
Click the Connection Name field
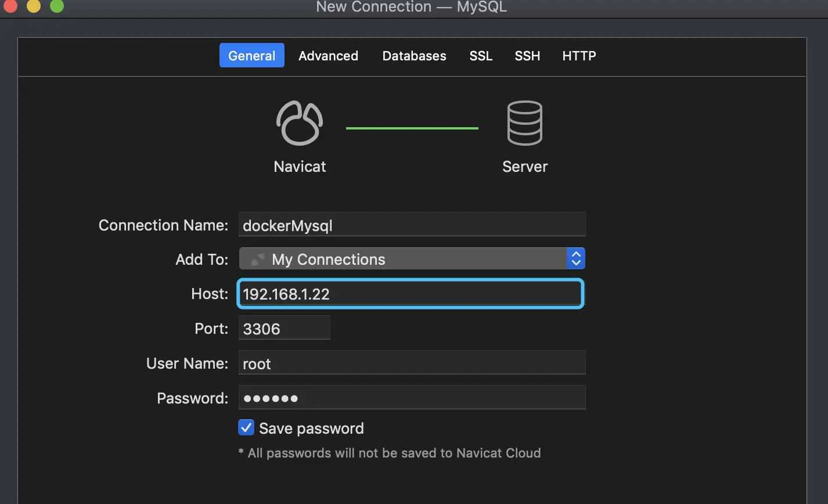click(x=412, y=225)
